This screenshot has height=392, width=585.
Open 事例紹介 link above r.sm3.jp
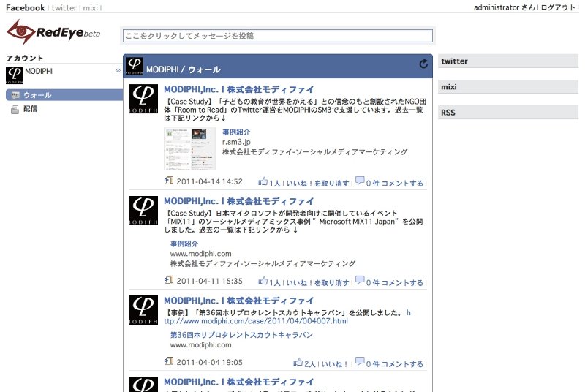pyautogui.click(x=236, y=132)
